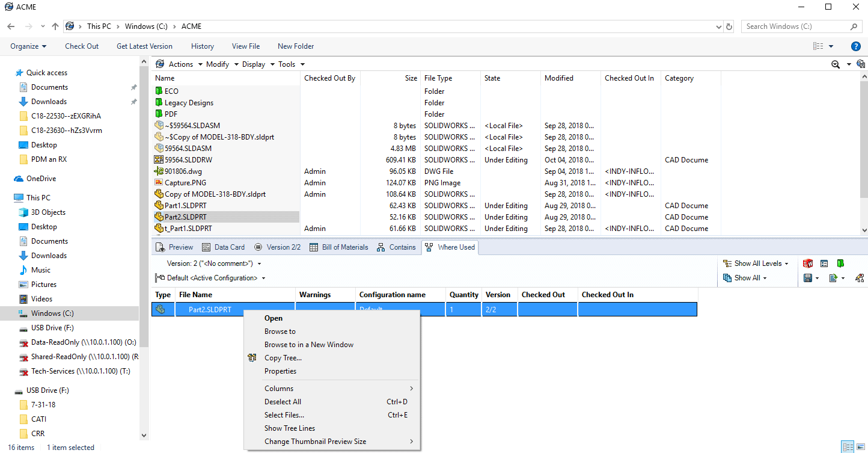868x453 pixels.
Task: Click the OneDrive cloud icon in navigation pane
Action: click(18, 179)
